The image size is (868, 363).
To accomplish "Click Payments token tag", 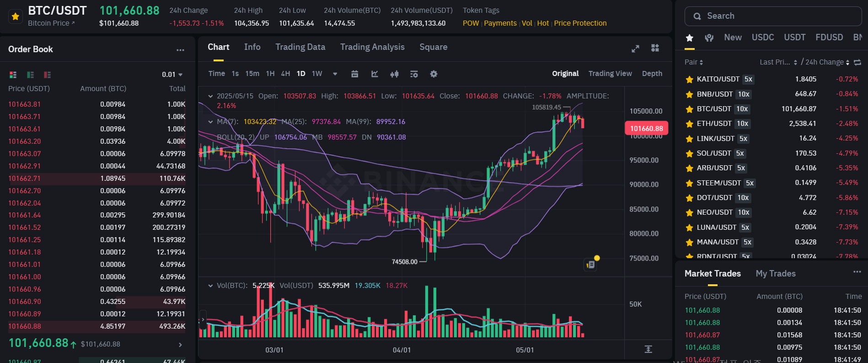I will coord(500,23).
